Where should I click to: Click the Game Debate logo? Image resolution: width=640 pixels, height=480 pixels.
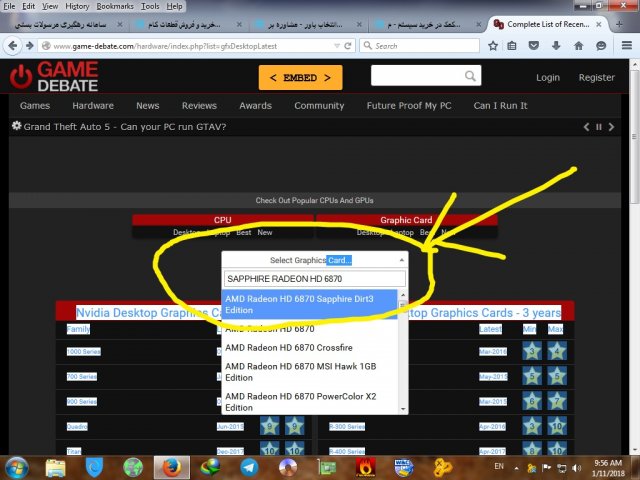(54, 76)
